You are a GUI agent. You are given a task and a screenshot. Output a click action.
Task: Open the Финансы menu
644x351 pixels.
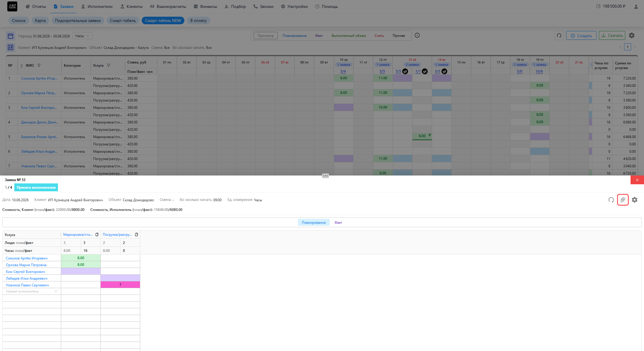click(x=205, y=6)
